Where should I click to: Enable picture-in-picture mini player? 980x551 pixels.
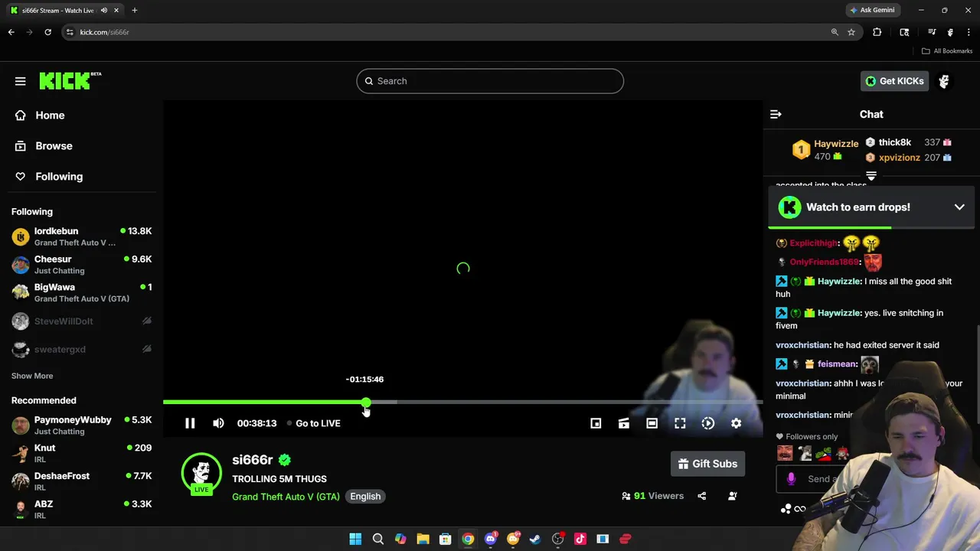(x=596, y=423)
